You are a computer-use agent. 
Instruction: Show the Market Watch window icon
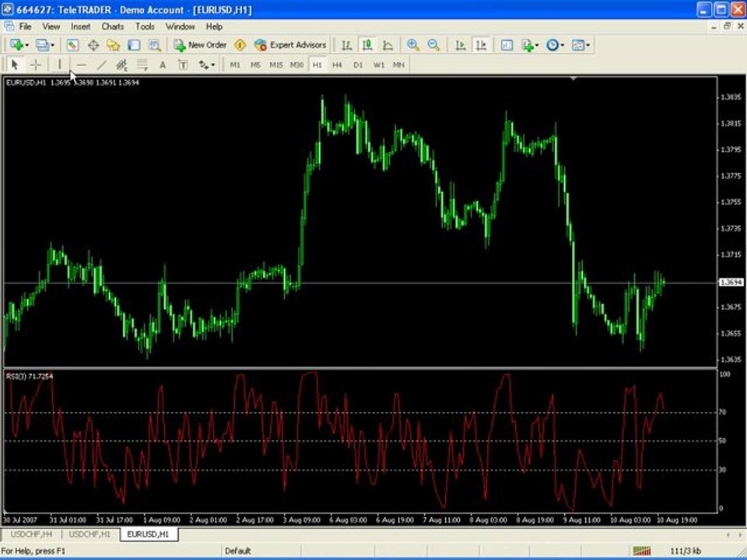pyautogui.click(x=72, y=45)
